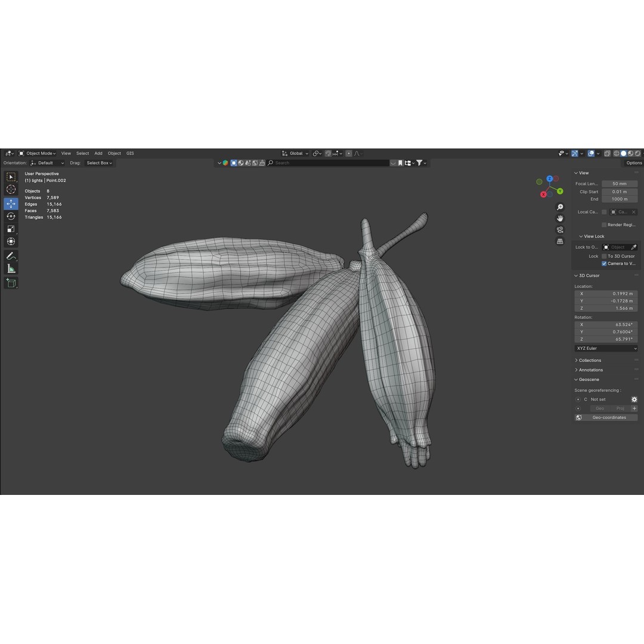Open the GIS menu
The image size is (644, 644).
point(130,153)
